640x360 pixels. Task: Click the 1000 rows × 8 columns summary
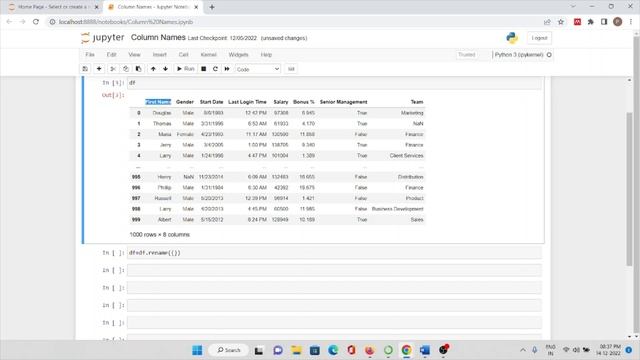coord(160,235)
